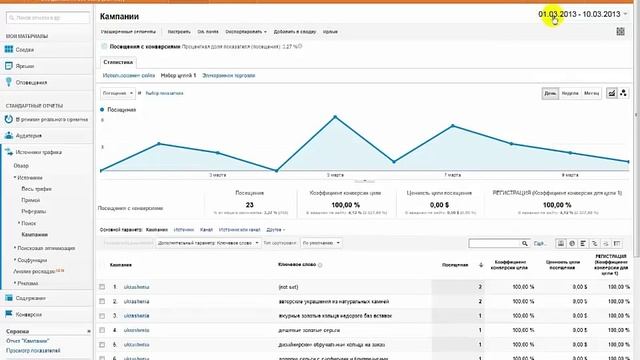Open the Ярлыки shortcuts icon

(9, 66)
